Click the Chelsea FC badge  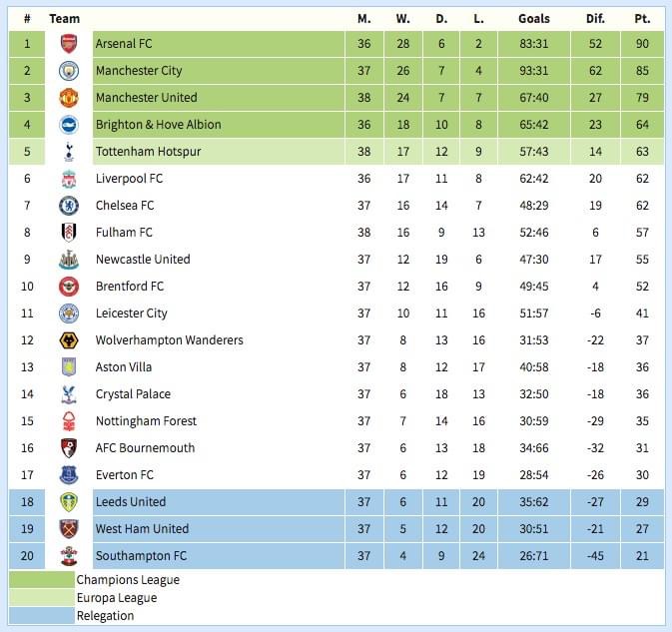point(69,206)
